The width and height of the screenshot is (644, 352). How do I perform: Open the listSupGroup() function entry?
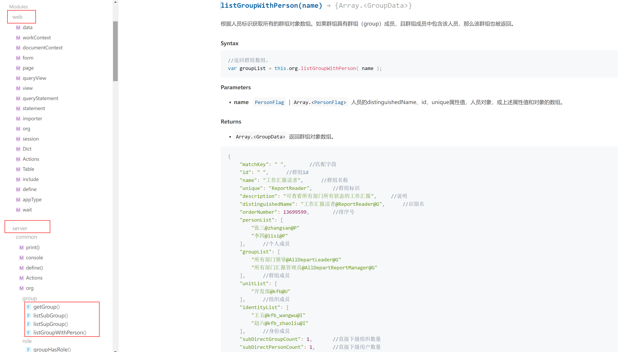pos(50,324)
